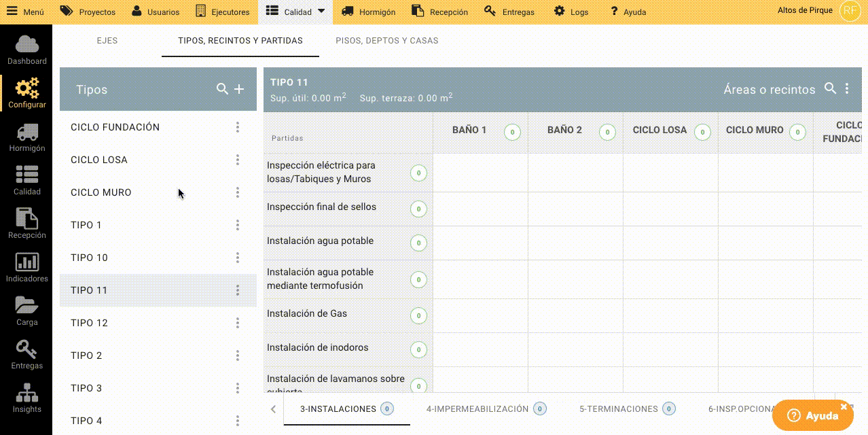This screenshot has width=868, height=435.
Task: Open Carga folder icon in sidebar
Action: tap(26, 307)
